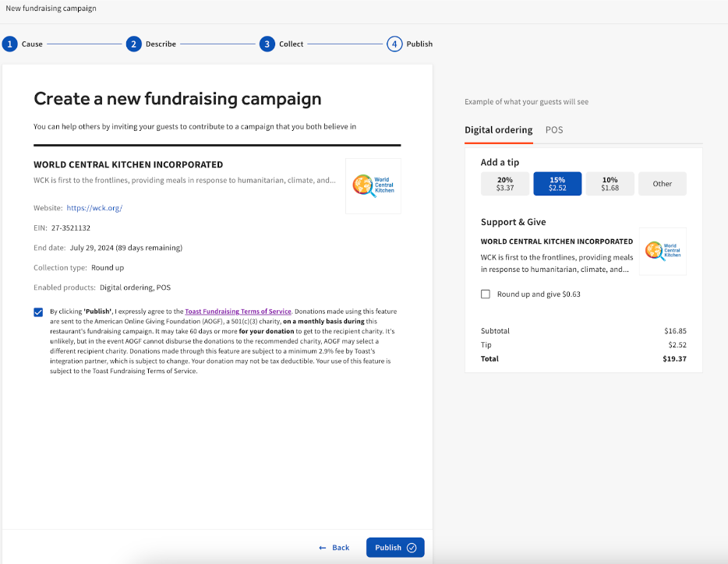Choose the Other tip option
The height and width of the screenshot is (564, 728).
click(663, 184)
